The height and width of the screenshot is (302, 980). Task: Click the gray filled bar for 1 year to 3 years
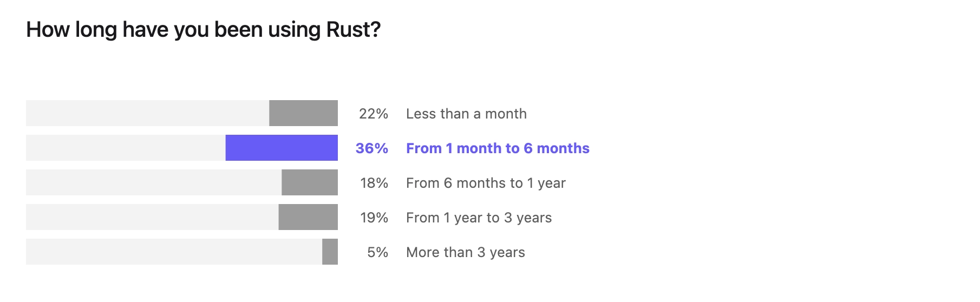point(308,217)
